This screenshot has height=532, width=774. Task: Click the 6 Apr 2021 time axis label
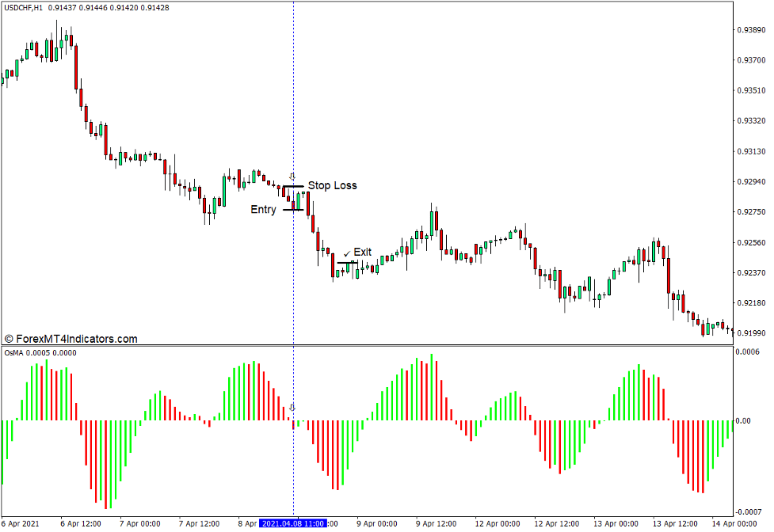pyautogui.click(x=19, y=524)
